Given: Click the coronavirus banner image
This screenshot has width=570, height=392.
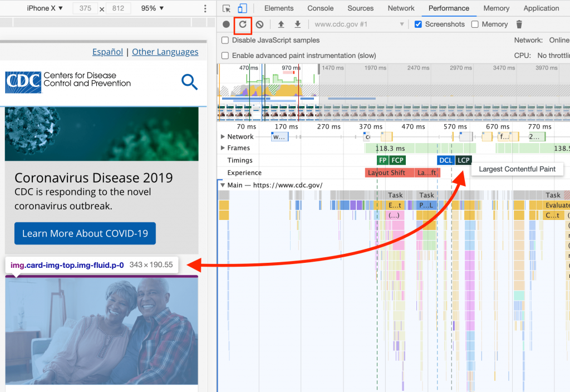Looking at the screenshot, I should (x=102, y=134).
